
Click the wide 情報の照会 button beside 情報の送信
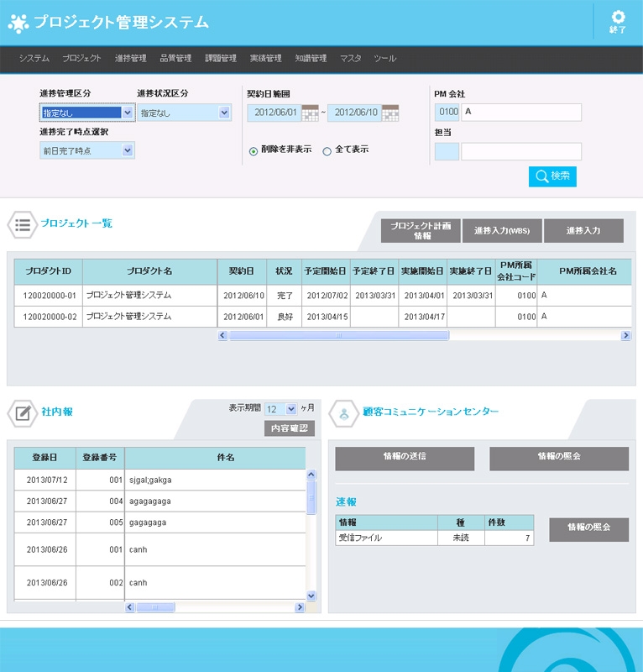click(559, 459)
